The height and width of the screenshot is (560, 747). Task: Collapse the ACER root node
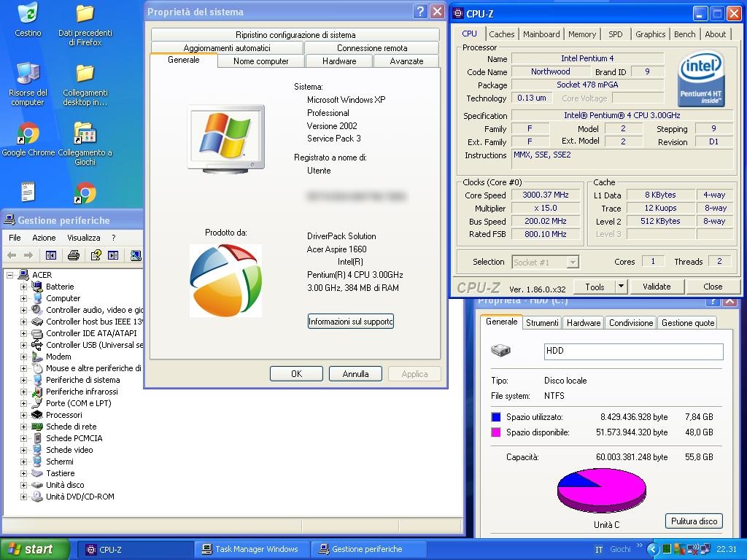9,275
